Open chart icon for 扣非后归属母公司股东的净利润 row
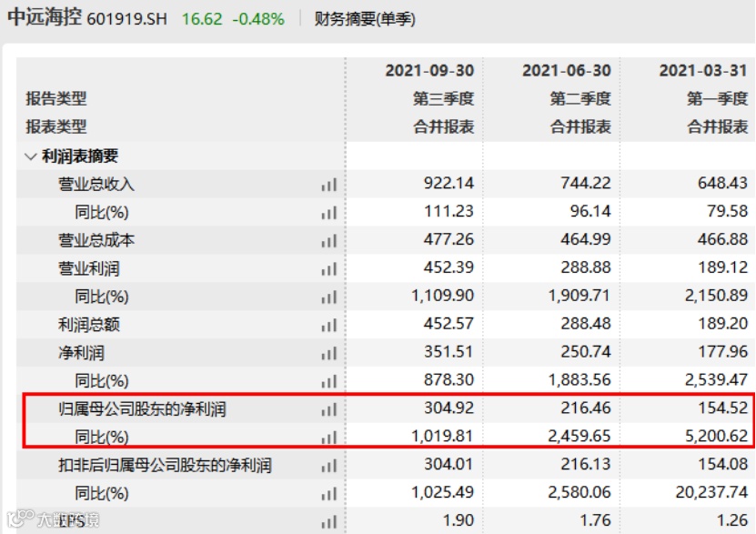This screenshot has height=534, width=756. [328, 465]
